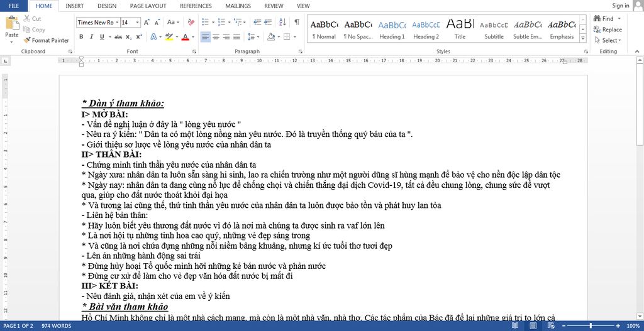This screenshot has height=331, width=644.
Task: Apply Title style
Action: coord(460,29)
